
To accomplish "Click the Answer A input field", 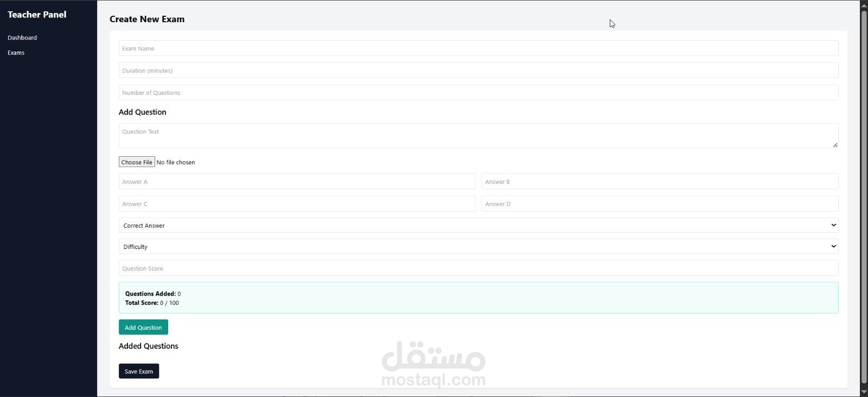I will click(x=297, y=182).
